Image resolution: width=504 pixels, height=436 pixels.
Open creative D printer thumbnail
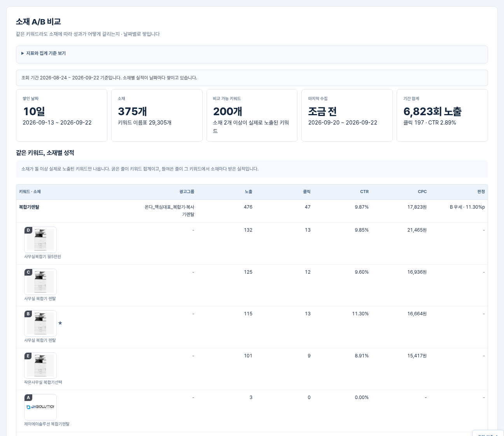pos(40,240)
